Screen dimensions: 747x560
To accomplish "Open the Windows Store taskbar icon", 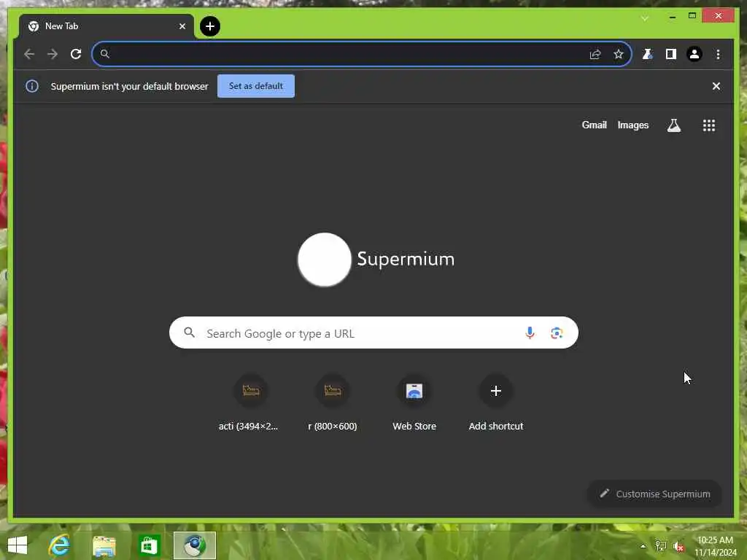I will coord(149,545).
